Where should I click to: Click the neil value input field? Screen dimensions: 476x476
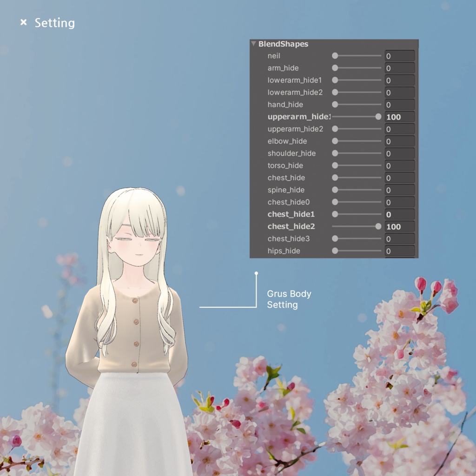pyautogui.click(x=399, y=55)
